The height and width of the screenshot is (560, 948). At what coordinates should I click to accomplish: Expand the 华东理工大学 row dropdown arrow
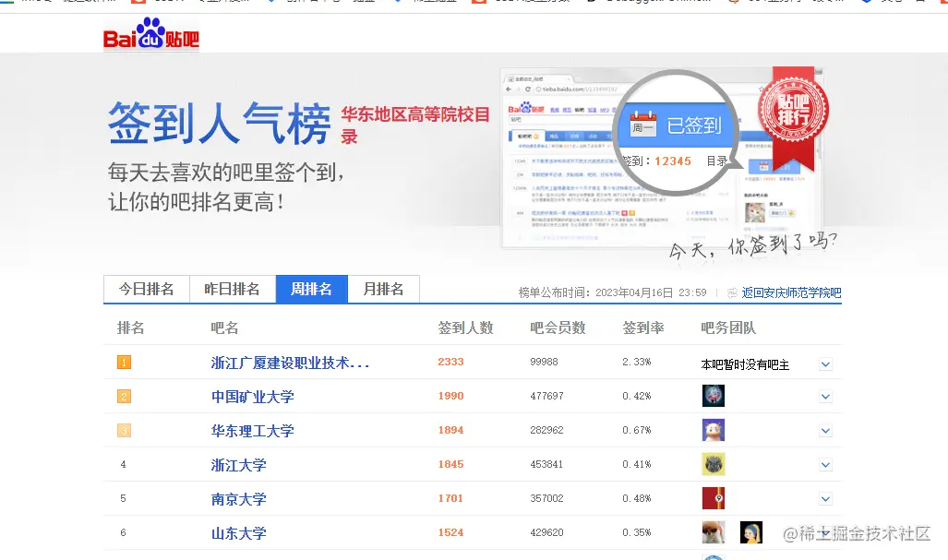coord(825,431)
